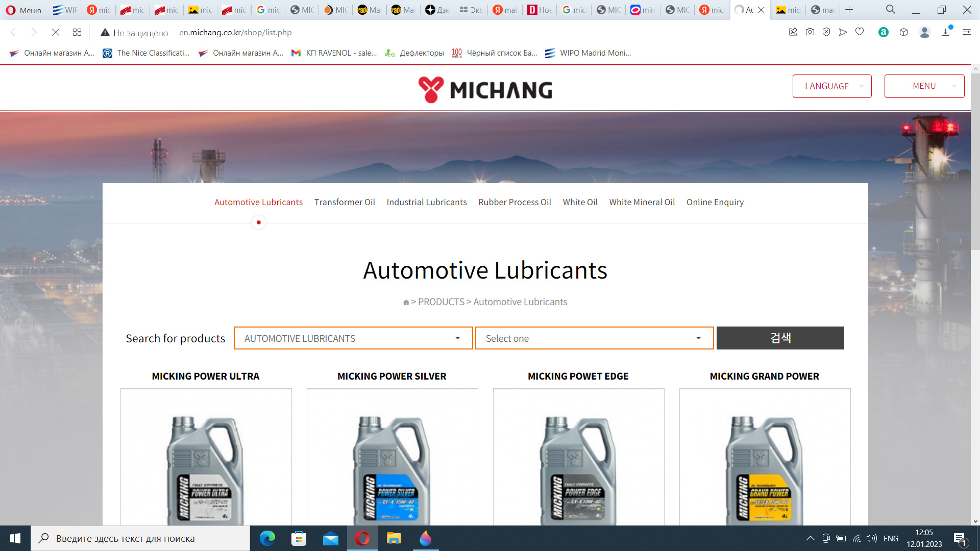Viewport: 980px width, 551px height.
Task: Open the AUTOMOTIVE LUBRICANTS category dropdown
Action: [x=353, y=338]
